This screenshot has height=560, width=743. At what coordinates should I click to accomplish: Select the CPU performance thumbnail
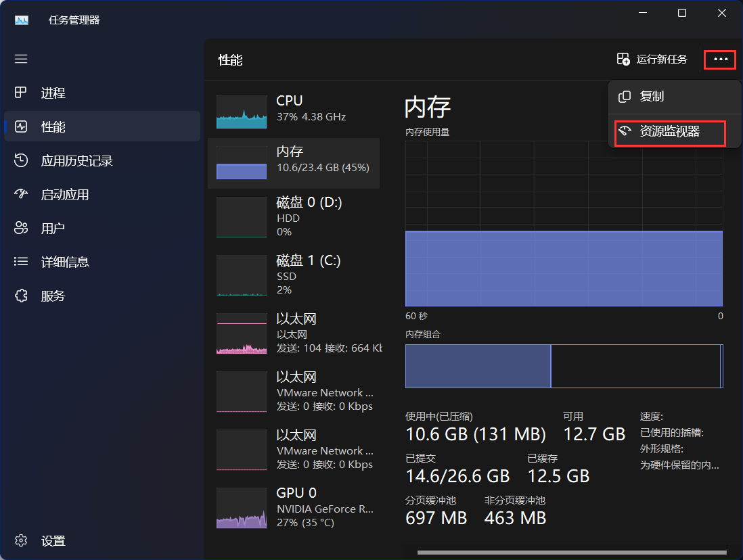pyautogui.click(x=242, y=112)
